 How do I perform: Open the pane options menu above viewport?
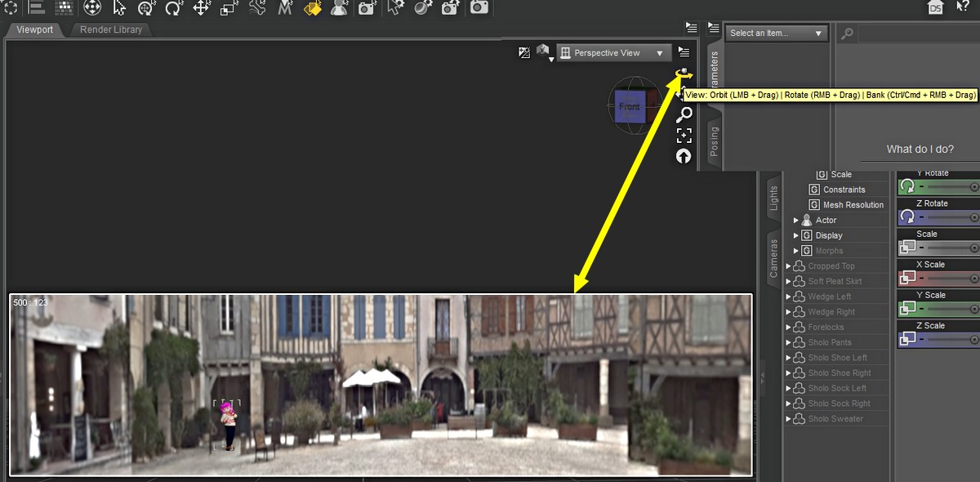pos(692,28)
